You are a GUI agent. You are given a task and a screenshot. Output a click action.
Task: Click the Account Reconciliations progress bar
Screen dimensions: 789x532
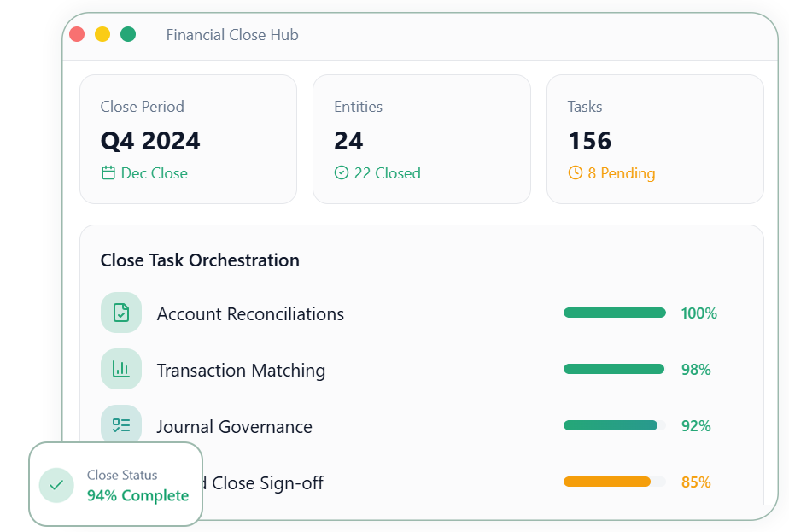(614, 313)
